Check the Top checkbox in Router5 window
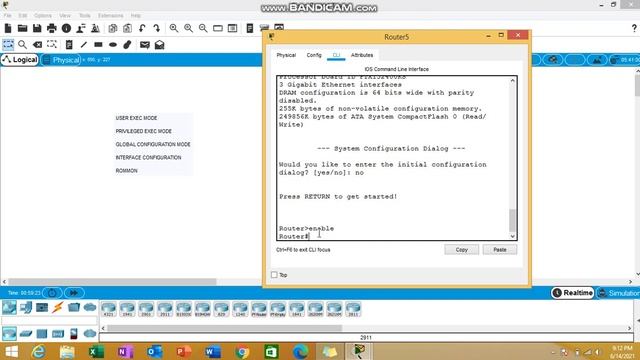This screenshot has width=640, height=360. [274, 275]
